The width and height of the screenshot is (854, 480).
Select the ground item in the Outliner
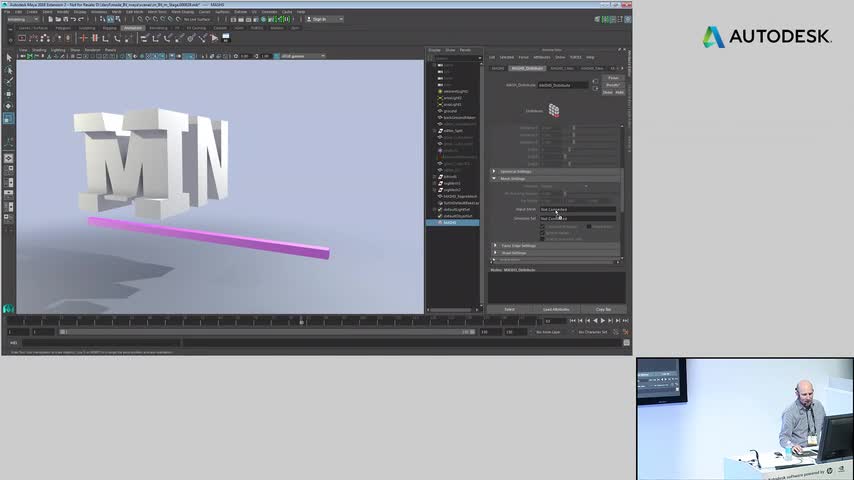click(450, 111)
